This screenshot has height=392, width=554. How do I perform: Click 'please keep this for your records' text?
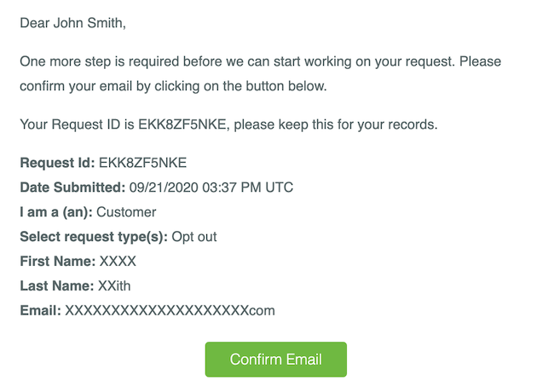click(x=336, y=124)
